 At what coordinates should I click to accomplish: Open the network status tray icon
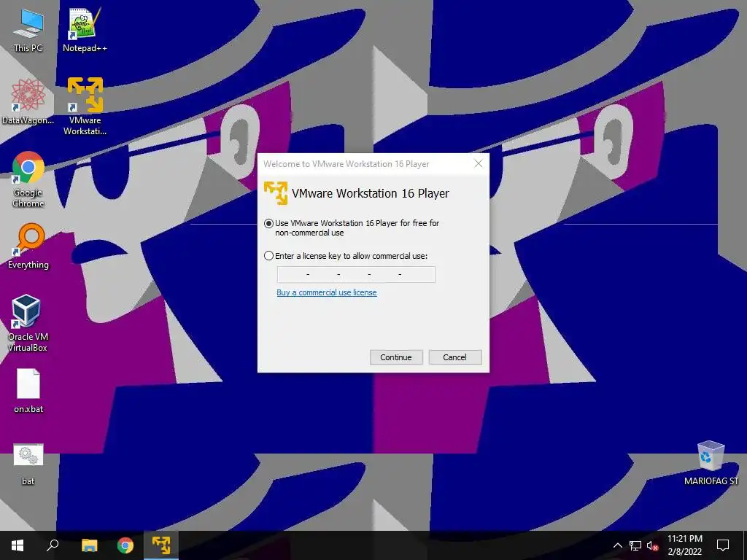(635, 545)
